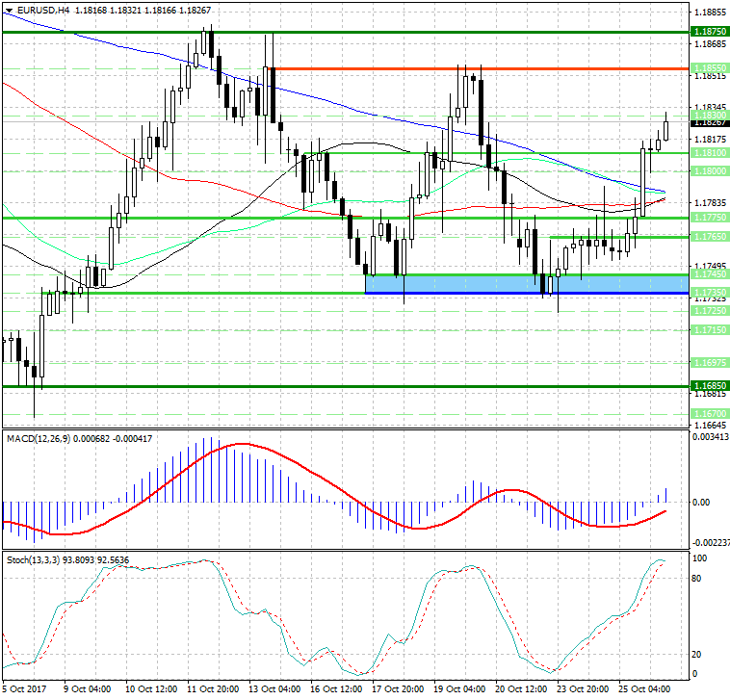
Task: Click the 1.18750 green price label
Action: (709, 32)
